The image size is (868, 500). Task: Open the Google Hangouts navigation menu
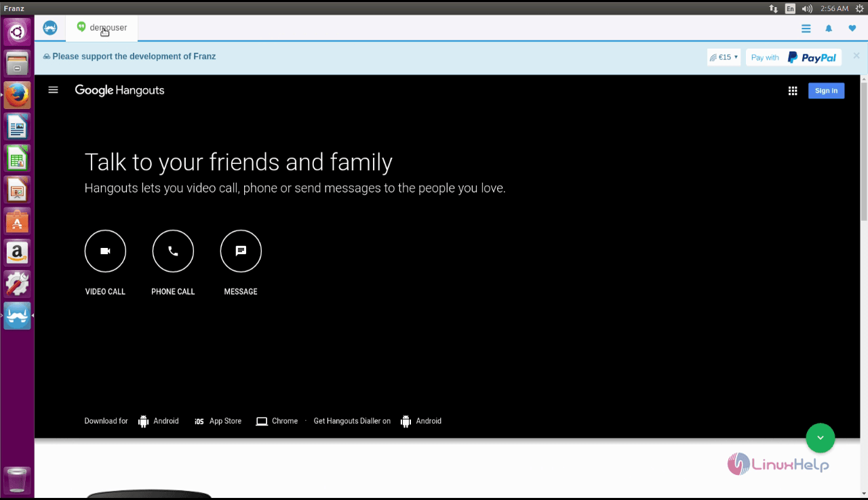click(x=54, y=90)
